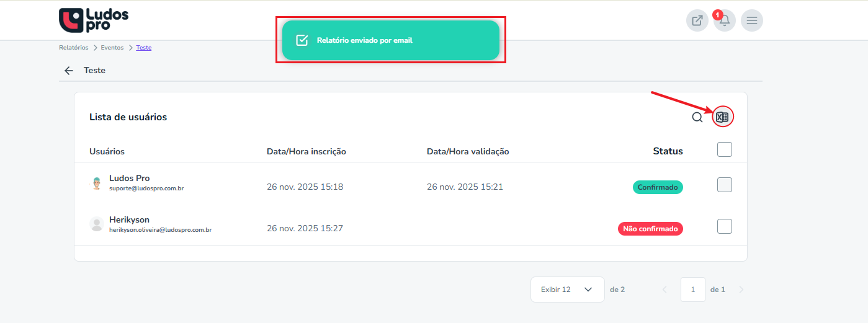Open the Exibir 12 dropdown
Screen dimensions: 868x323
click(568, 290)
